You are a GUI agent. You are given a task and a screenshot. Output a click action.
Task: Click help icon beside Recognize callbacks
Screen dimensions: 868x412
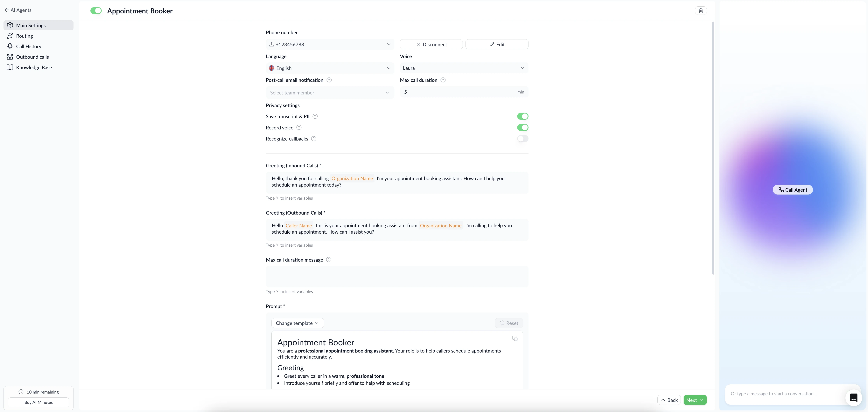click(x=313, y=139)
